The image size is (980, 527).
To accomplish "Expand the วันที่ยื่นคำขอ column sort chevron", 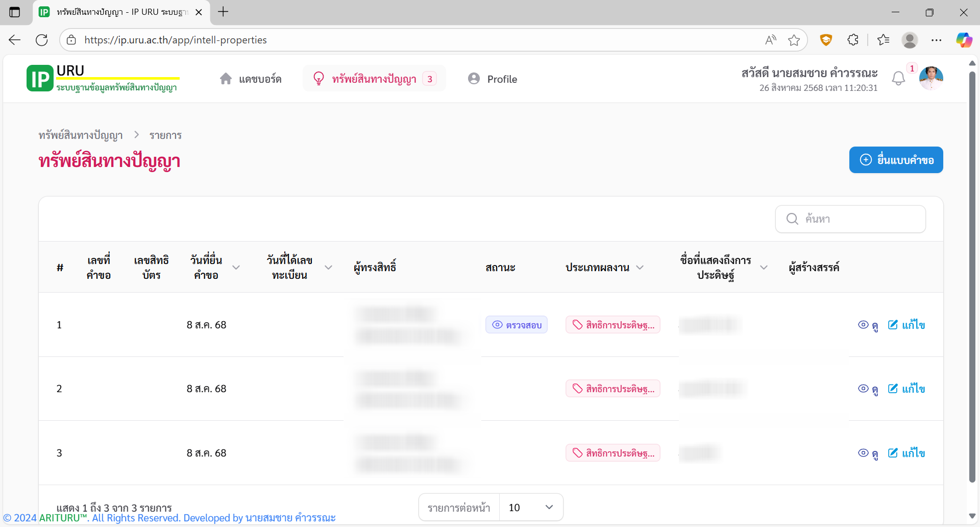I will 236,268.
